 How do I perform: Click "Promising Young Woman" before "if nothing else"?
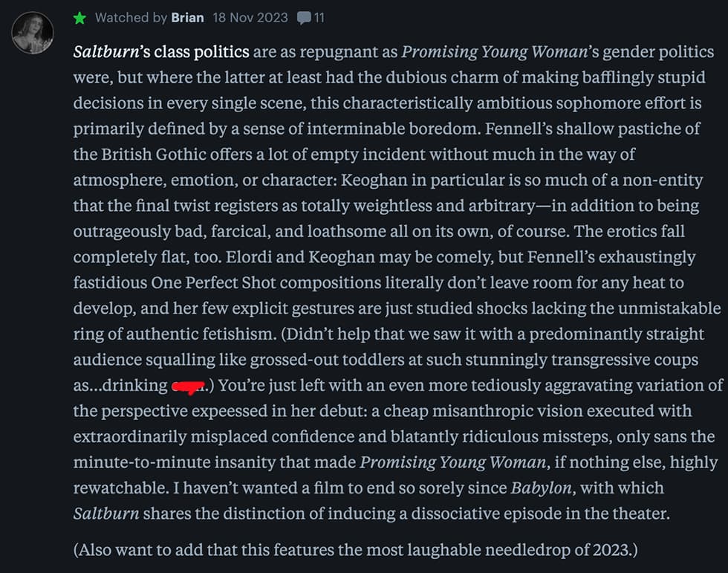[x=453, y=463]
